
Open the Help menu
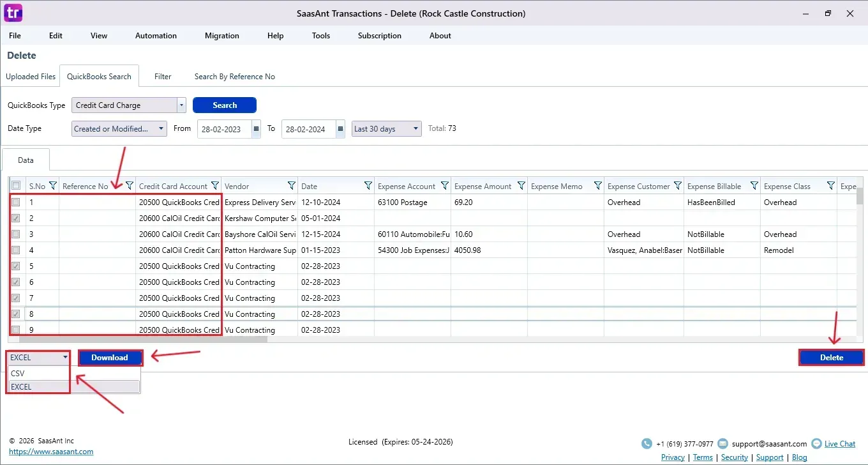click(x=276, y=36)
